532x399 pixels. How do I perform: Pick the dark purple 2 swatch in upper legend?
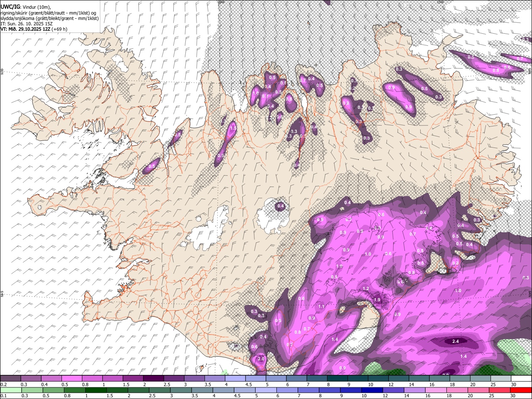[x=153, y=379]
